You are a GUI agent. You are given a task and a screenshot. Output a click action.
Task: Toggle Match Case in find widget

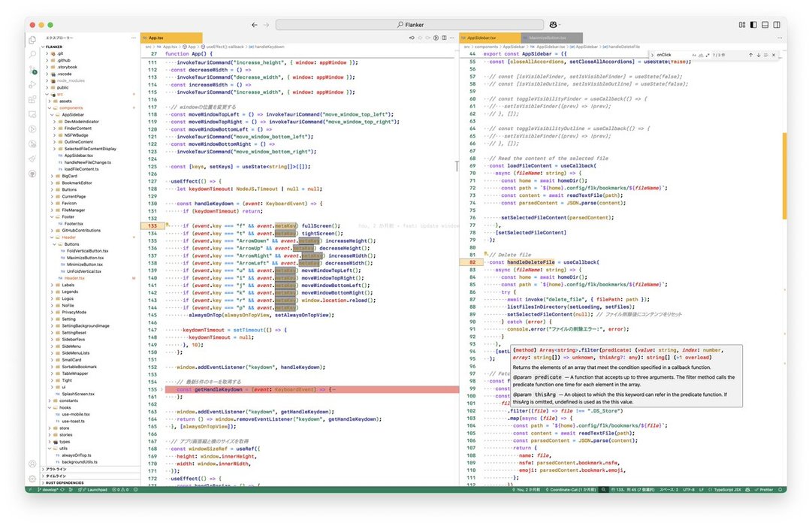click(x=694, y=55)
